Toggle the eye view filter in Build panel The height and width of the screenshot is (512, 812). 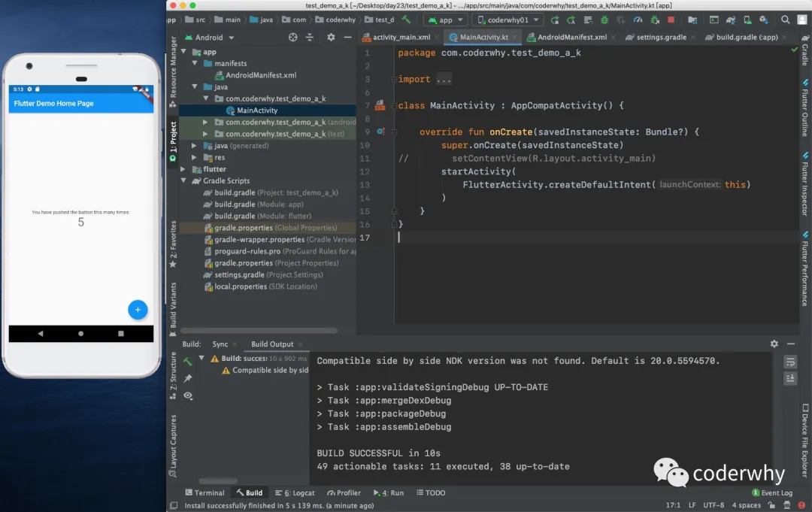[188, 395]
